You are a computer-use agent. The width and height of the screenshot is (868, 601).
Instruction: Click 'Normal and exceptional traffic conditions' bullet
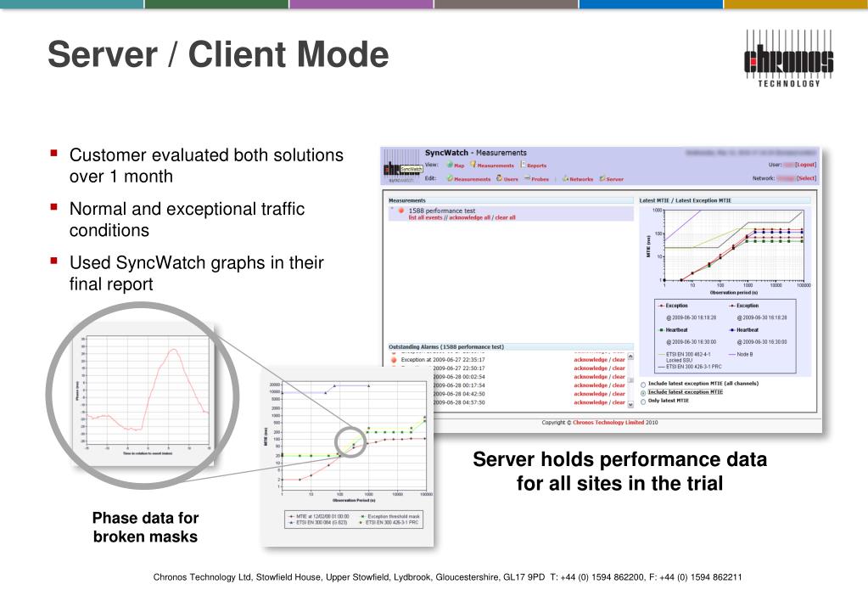coord(187,219)
